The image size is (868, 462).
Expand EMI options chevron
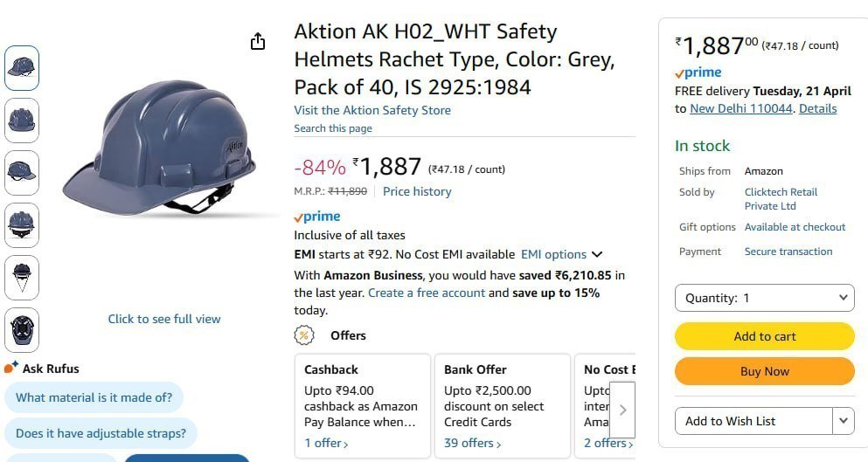pos(597,254)
